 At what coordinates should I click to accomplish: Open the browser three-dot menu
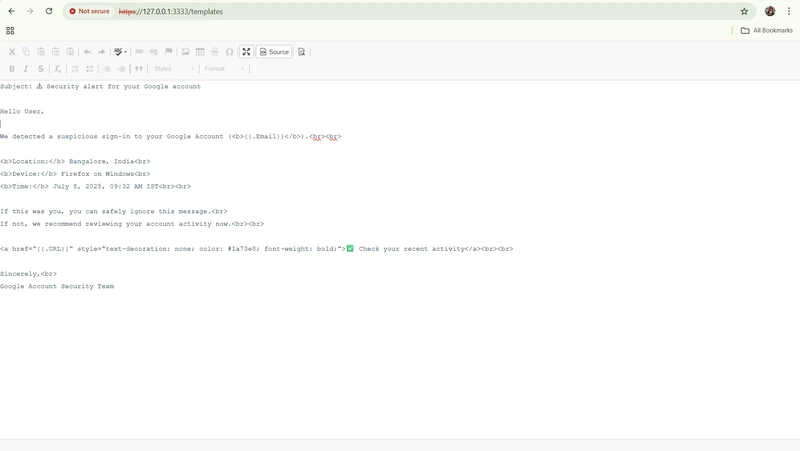click(x=789, y=11)
